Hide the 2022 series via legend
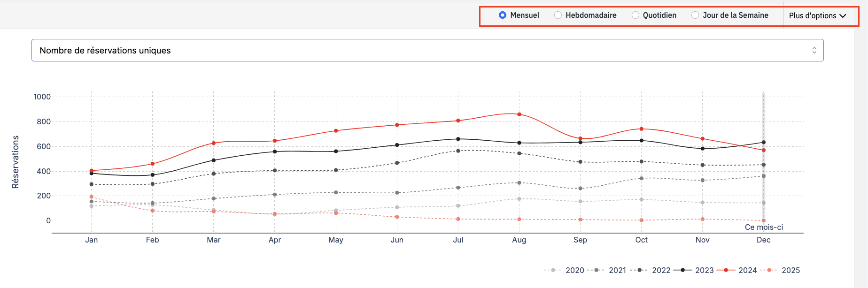 click(650, 270)
